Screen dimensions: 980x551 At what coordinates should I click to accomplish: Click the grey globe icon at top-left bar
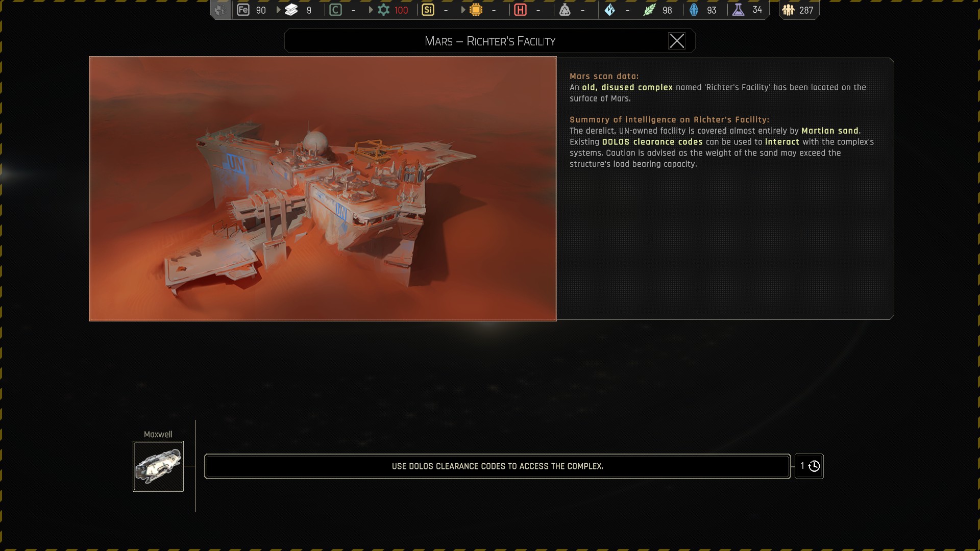coord(220,10)
